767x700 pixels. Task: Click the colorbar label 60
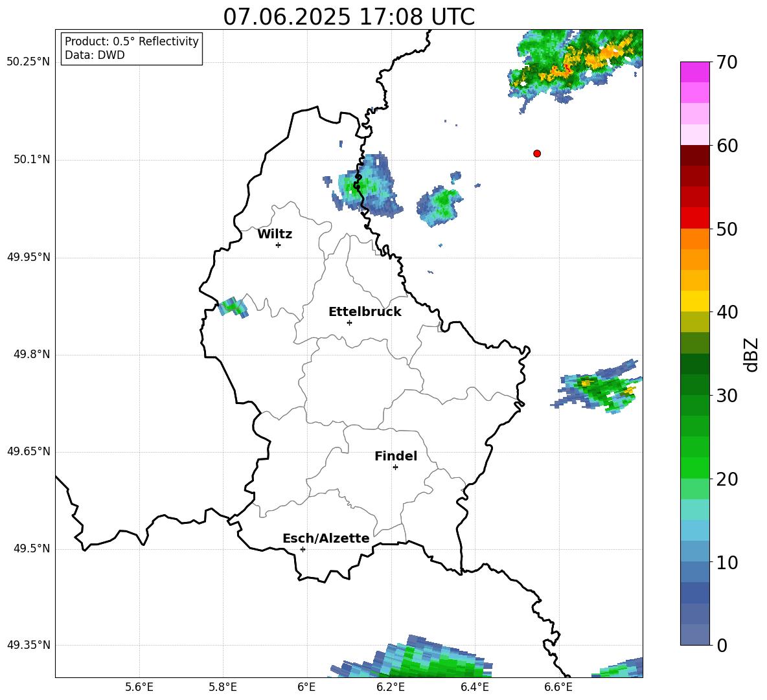tap(727, 146)
